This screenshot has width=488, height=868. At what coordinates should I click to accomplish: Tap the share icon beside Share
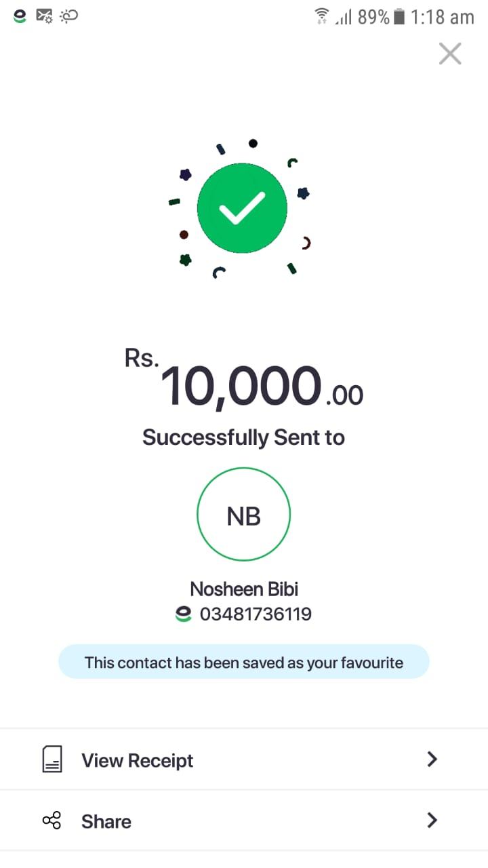pos(52,821)
